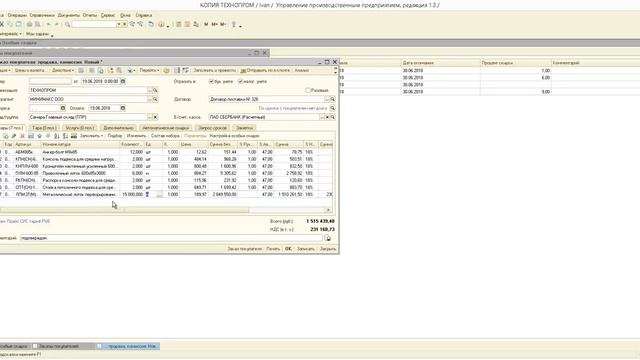Screen dimensions: 640x360
Task: Select the quantity 15 000,000 cell
Action: [132, 195]
